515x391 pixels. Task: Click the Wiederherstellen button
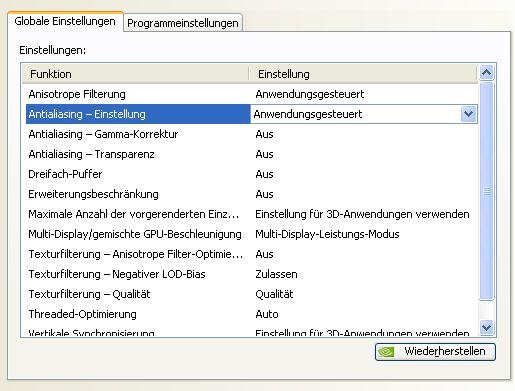pyautogui.click(x=435, y=352)
